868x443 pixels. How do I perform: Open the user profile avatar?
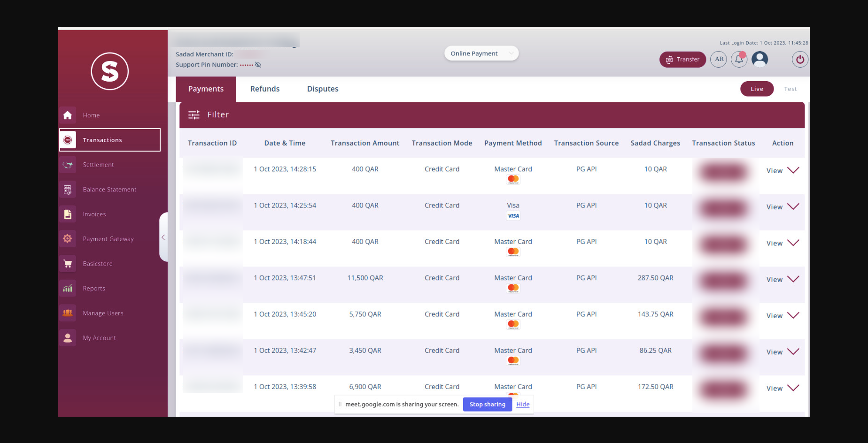click(x=759, y=60)
